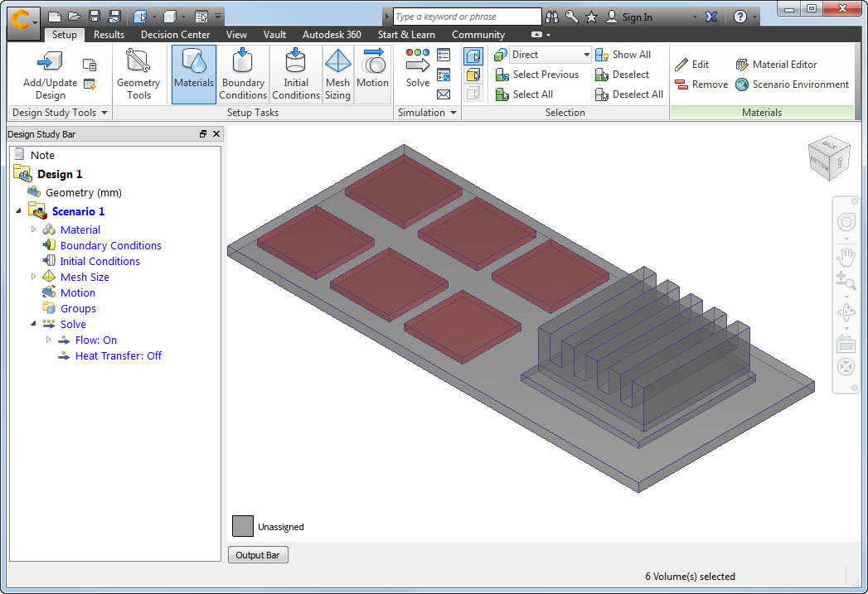Click Show All
Screen dimensions: 868x594
pos(623,55)
